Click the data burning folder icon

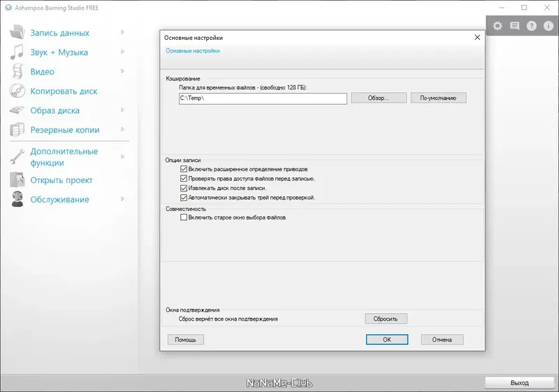click(x=17, y=32)
